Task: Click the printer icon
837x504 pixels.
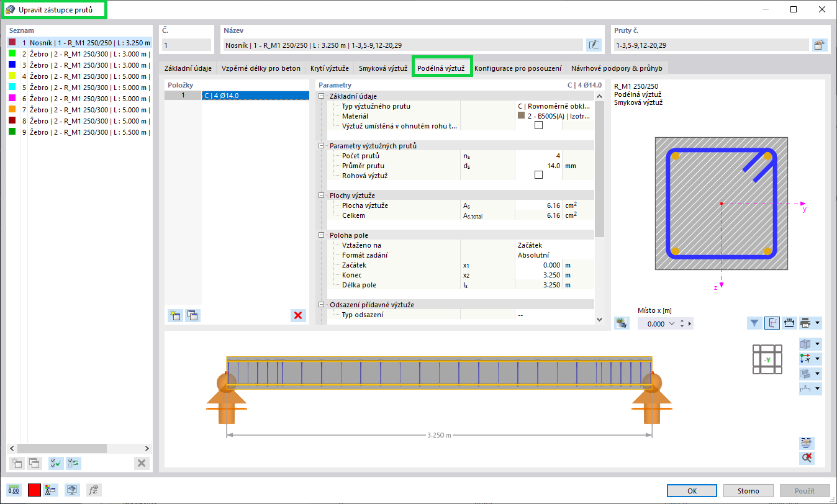Action: pyautogui.click(x=806, y=323)
